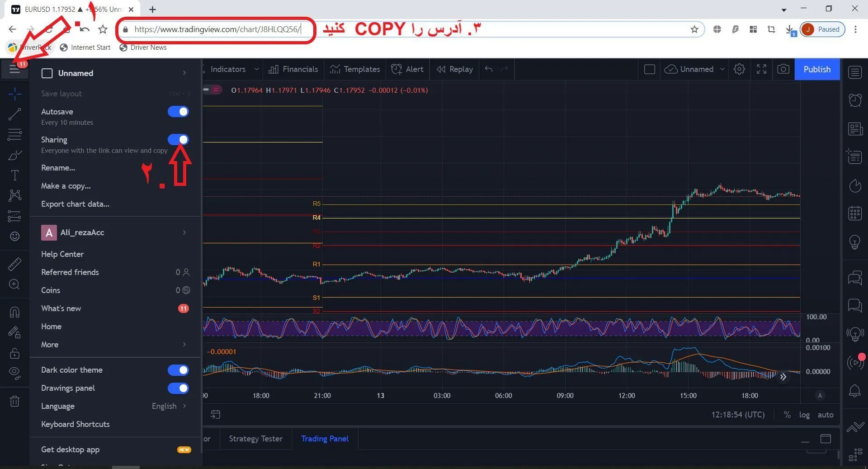The image size is (868, 469).
Task: Open the forecasting and measurement tools
Action: click(x=14, y=216)
